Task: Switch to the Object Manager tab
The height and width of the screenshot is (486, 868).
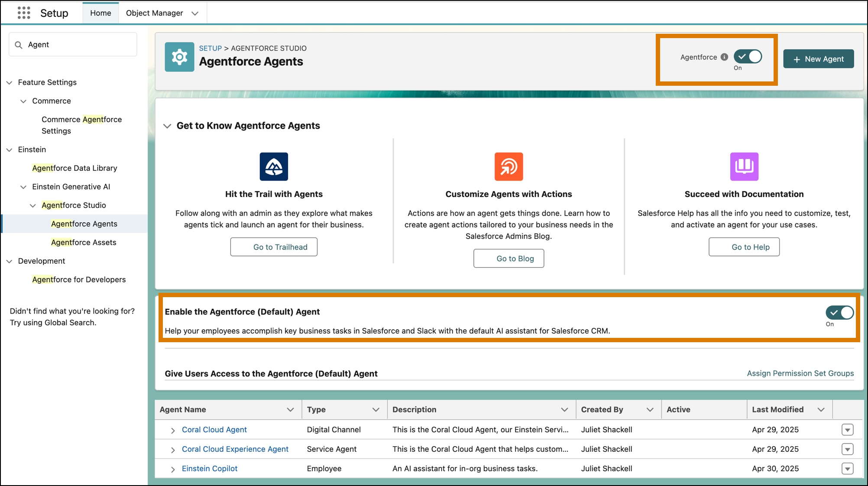Action: point(154,13)
